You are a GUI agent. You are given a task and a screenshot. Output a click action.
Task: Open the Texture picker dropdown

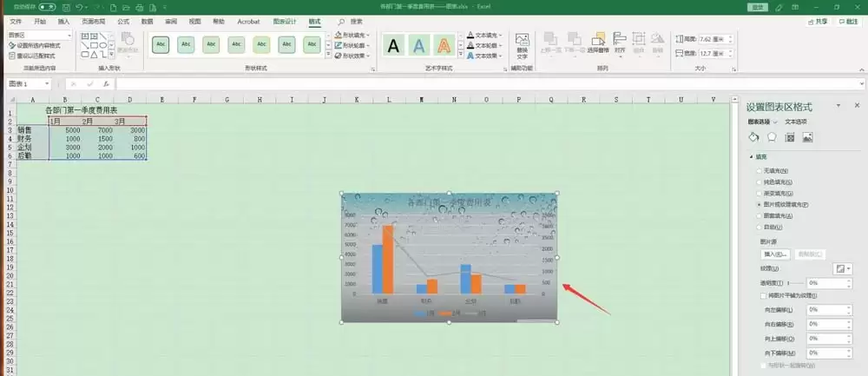point(843,268)
